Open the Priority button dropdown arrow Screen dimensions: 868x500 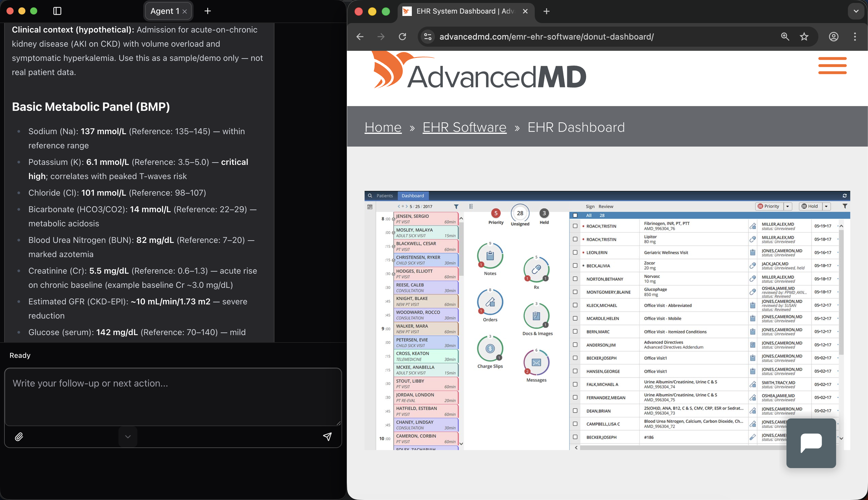coord(788,206)
